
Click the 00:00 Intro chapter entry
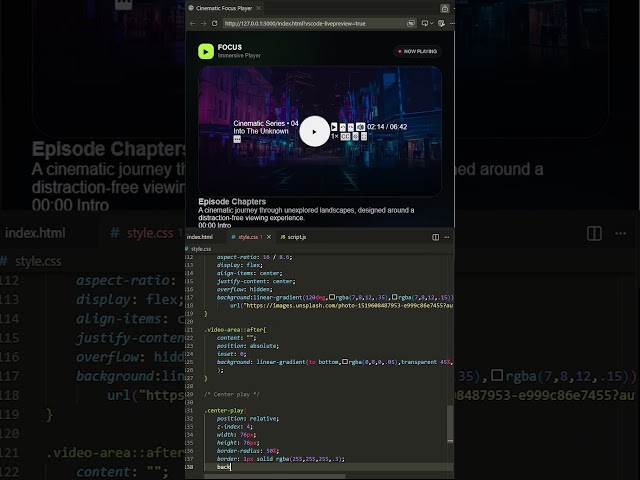(x=215, y=225)
